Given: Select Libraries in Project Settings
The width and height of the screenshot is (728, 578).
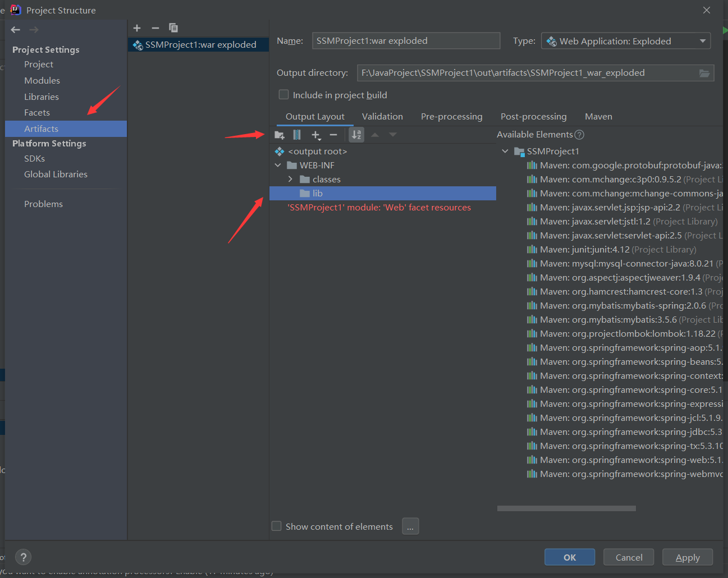Looking at the screenshot, I should (42, 97).
